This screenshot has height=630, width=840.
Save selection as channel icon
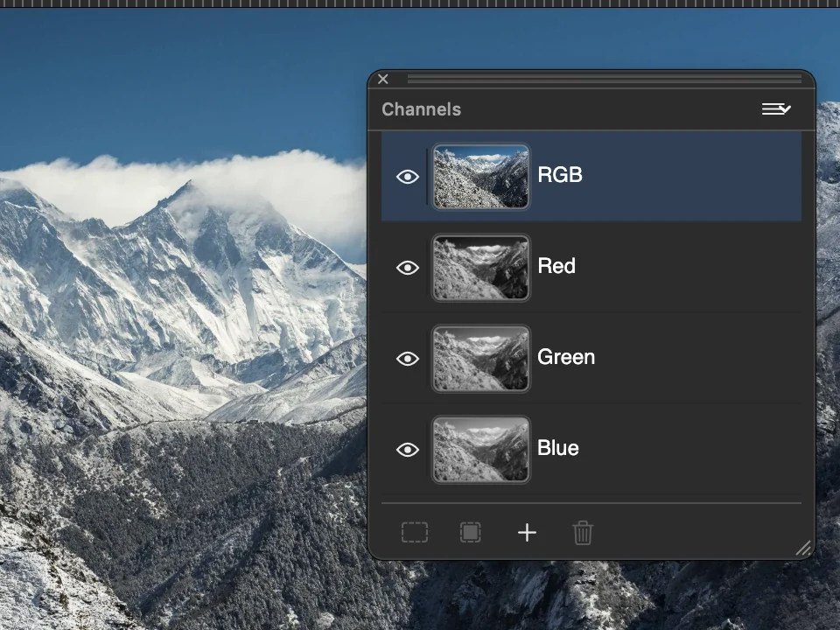point(471,533)
